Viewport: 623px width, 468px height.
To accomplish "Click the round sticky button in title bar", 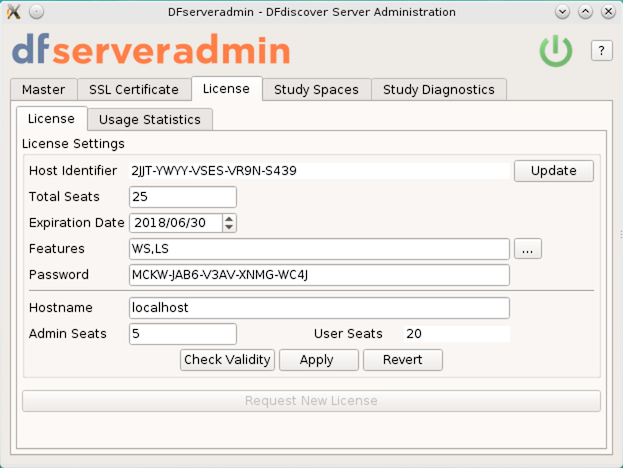I will coord(37,12).
